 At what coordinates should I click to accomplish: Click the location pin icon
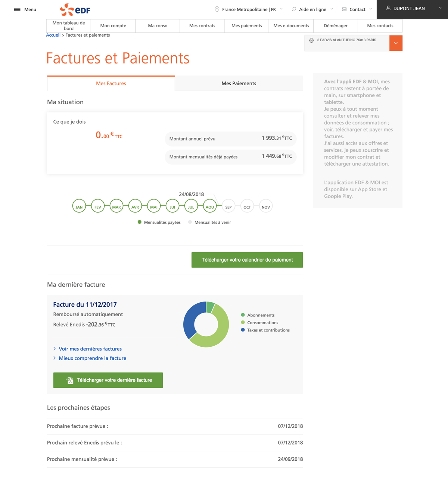pyautogui.click(x=217, y=9)
